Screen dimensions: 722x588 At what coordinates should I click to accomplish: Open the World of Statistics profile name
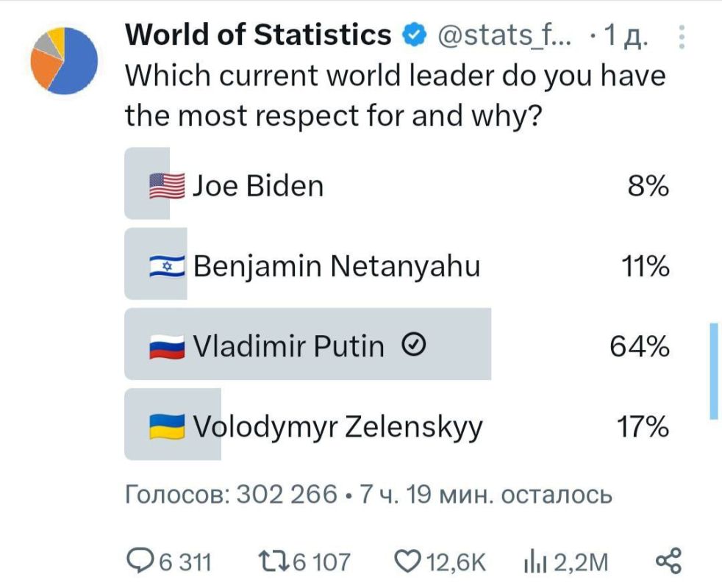(257, 35)
